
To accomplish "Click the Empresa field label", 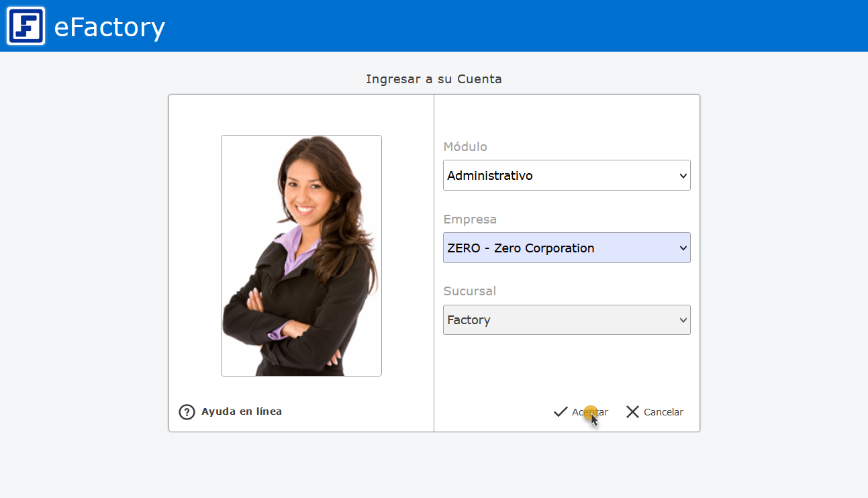I will 470,219.
